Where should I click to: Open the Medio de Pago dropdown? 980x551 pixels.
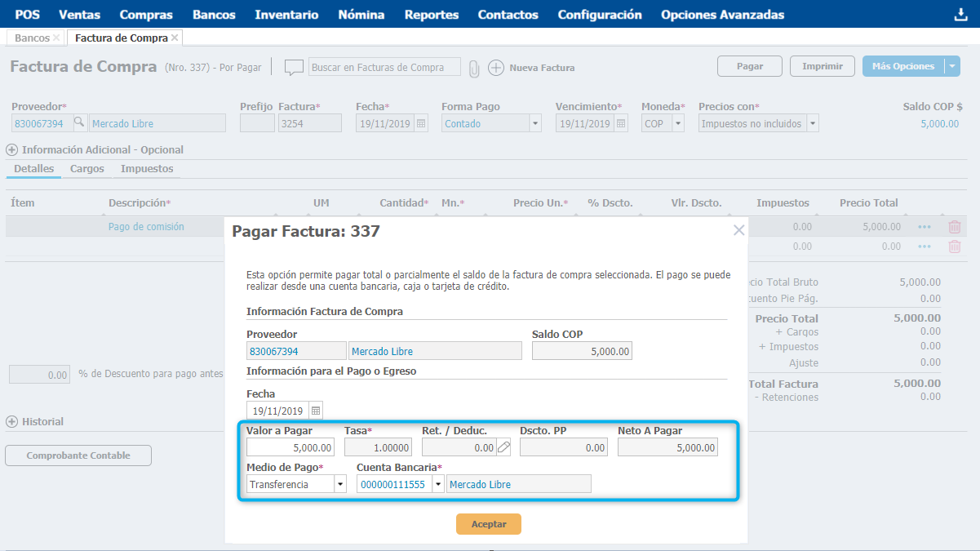coord(340,484)
